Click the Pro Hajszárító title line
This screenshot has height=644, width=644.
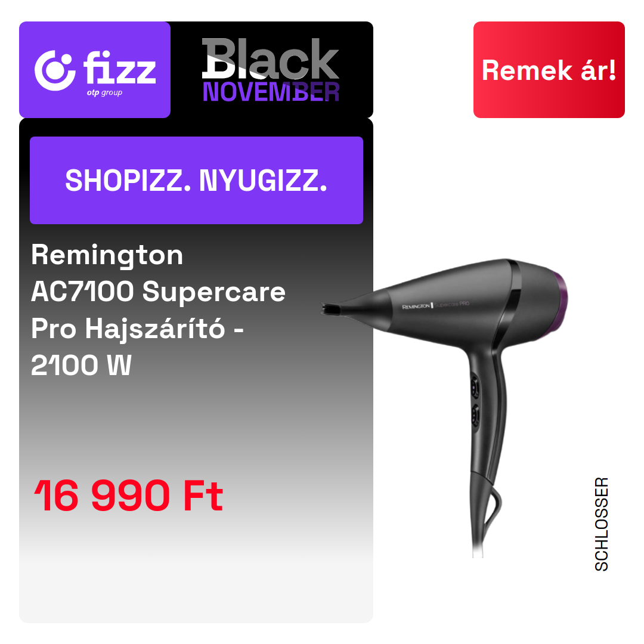pyautogui.click(x=137, y=329)
